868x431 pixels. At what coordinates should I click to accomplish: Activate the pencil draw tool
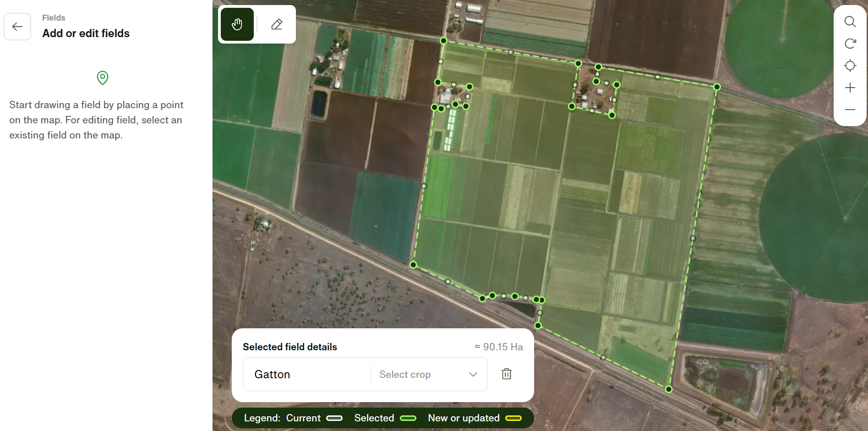click(x=277, y=24)
